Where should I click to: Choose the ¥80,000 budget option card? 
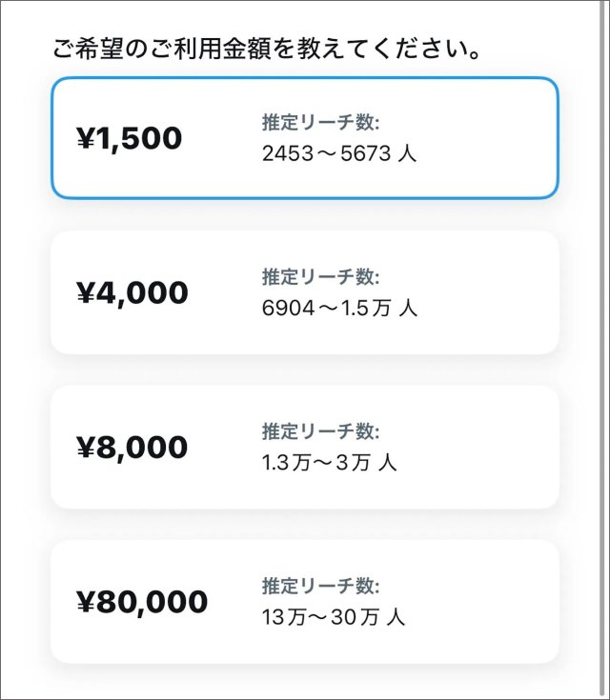tap(305, 601)
